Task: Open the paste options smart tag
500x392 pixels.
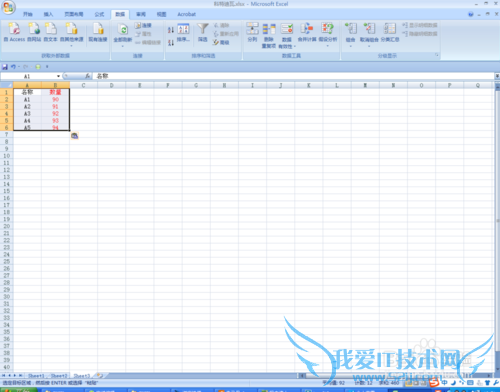Action: (74, 136)
